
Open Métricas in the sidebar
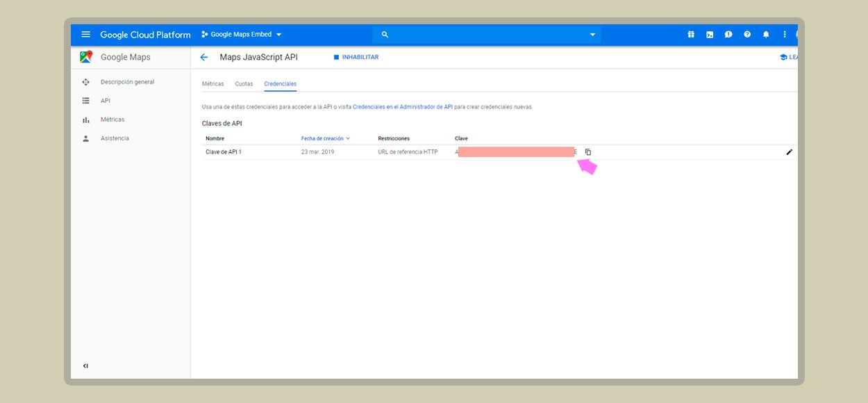tap(112, 120)
